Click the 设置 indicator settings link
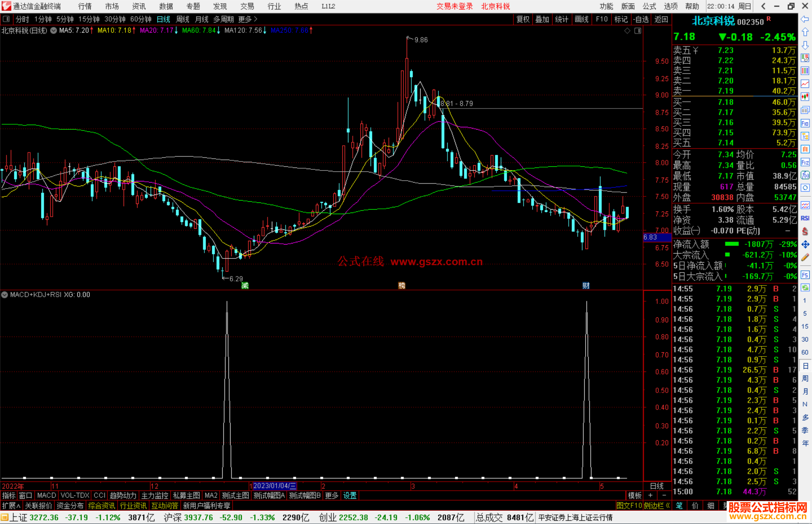812x524 pixels. (350, 495)
